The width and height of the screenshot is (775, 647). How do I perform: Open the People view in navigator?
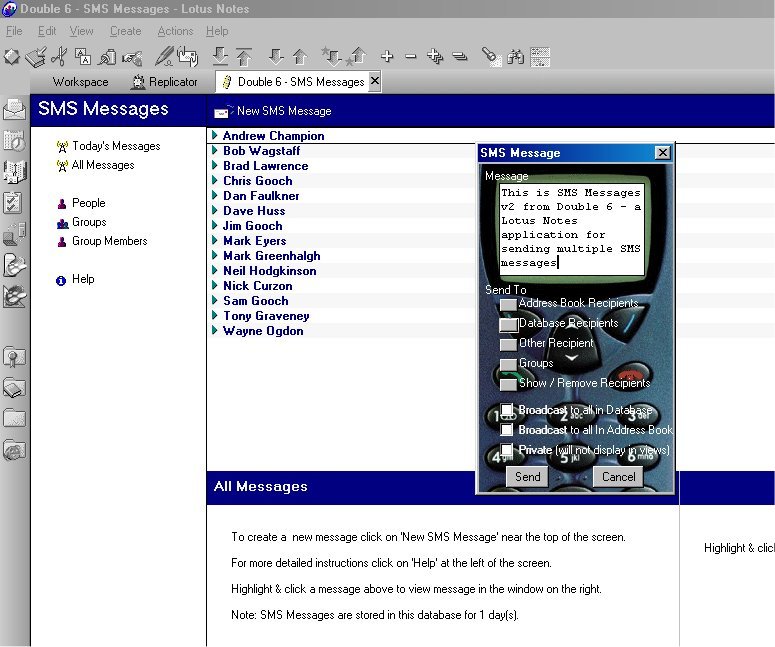(x=82, y=203)
